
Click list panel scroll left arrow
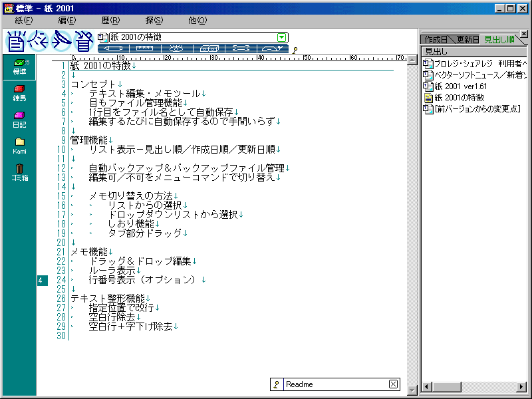click(427, 387)
